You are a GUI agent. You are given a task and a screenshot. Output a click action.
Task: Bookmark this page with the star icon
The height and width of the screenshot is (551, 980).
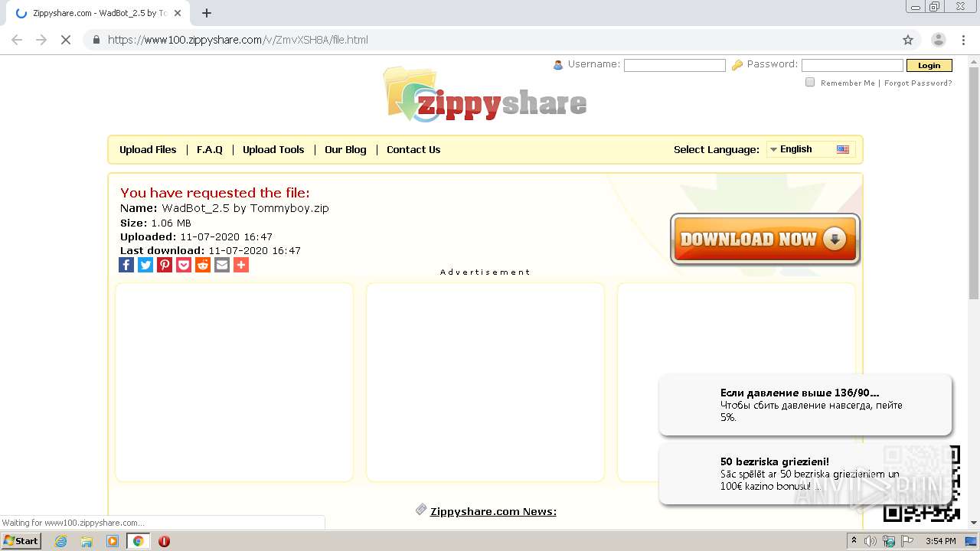pos(908,40)
